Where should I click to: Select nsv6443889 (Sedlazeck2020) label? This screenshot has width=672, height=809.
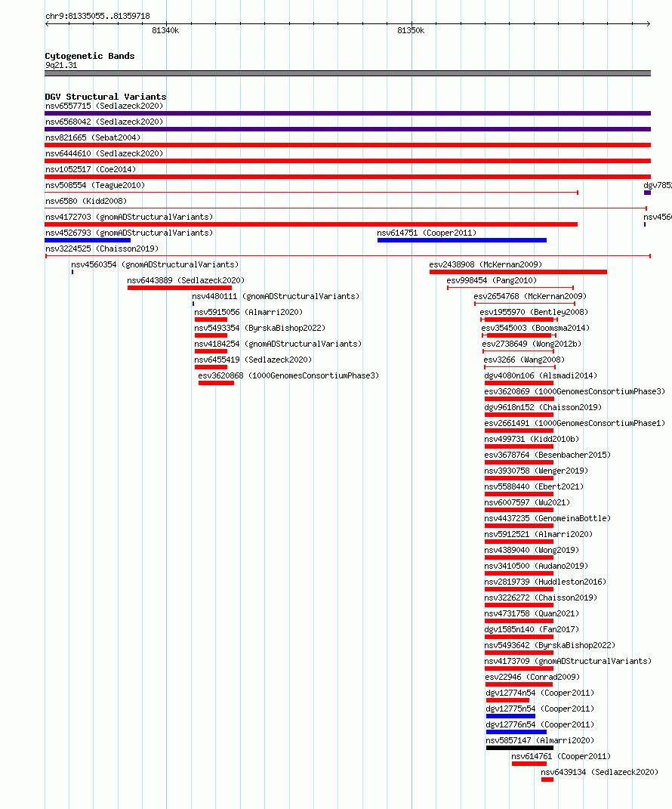click(186, 281)
